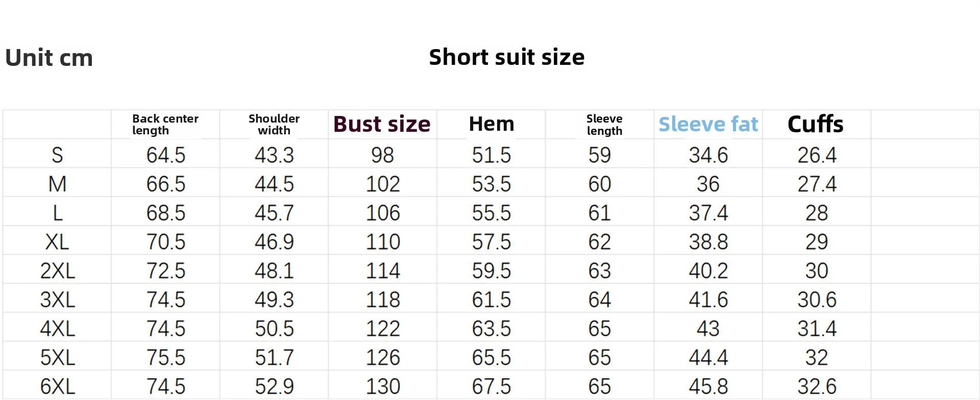This screenshot has width=980, height=400.
Task: Select the 'Sleeve fat' column header
Action: pos(708,124)
